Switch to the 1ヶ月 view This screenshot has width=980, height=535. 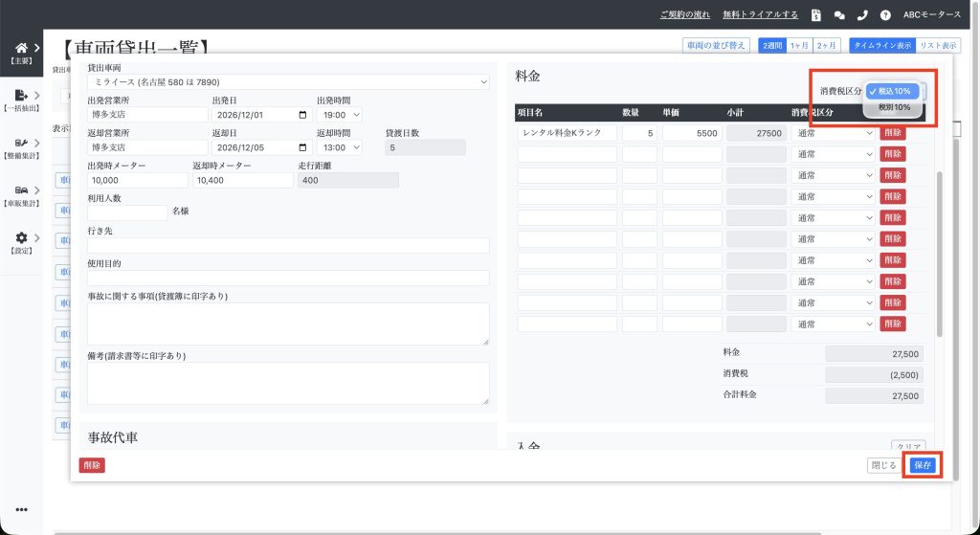(x=799, y=46)
